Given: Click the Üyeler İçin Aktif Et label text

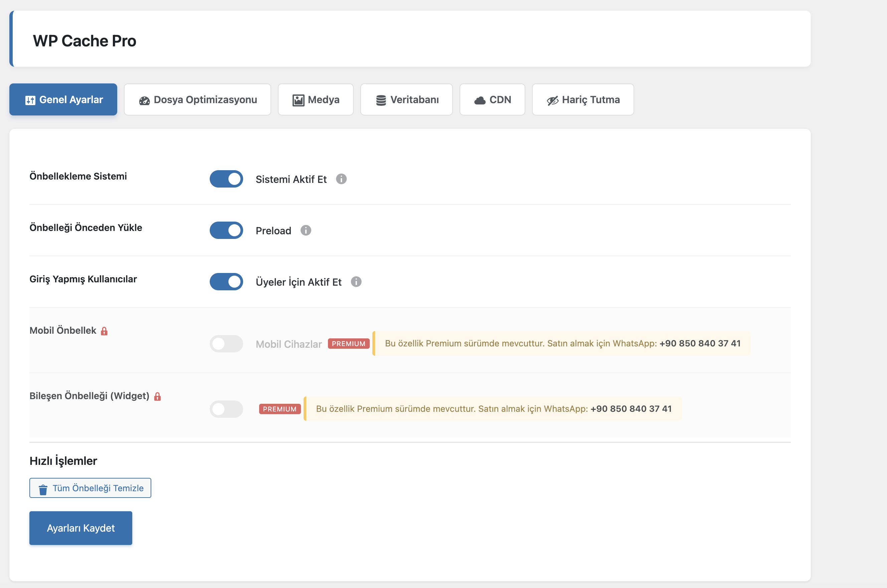Looking at the screenshot, I should [299, 282].
